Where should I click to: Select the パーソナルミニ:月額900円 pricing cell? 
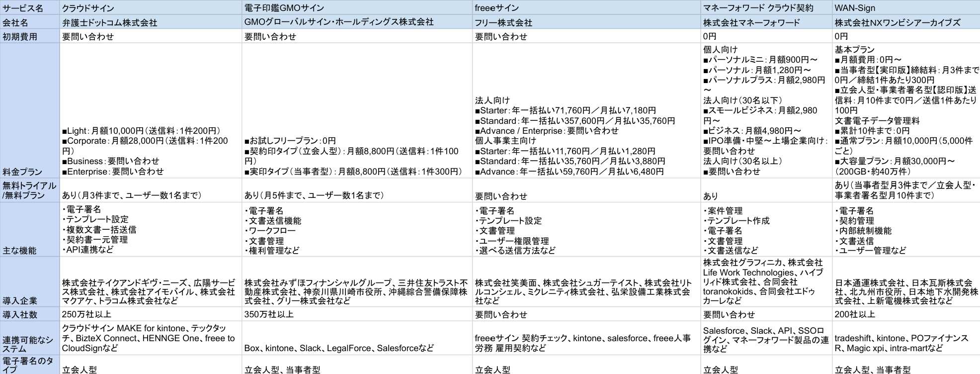click(x=766, y=110)
